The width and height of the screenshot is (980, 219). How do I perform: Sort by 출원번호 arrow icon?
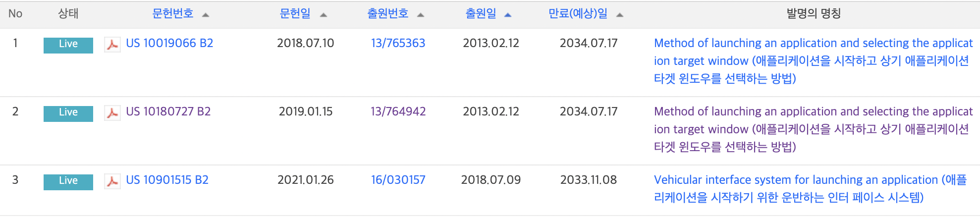[421, 15]
